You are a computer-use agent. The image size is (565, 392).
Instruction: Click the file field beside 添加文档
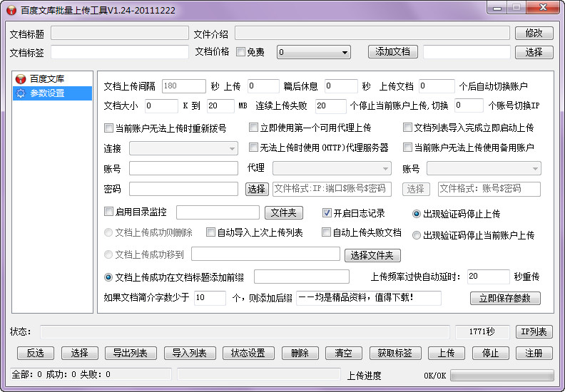point(467,52)
